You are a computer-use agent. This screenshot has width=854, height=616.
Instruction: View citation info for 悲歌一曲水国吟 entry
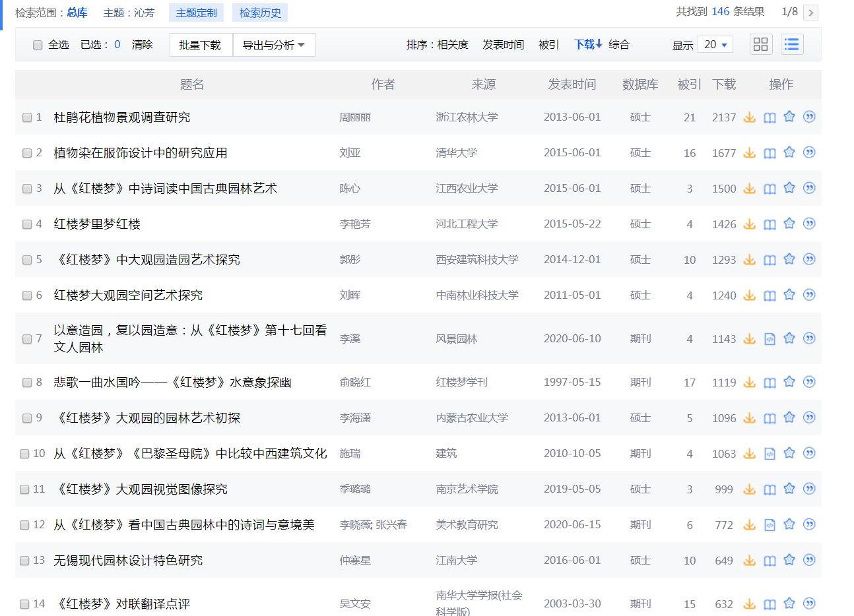[x=809, y=381]
